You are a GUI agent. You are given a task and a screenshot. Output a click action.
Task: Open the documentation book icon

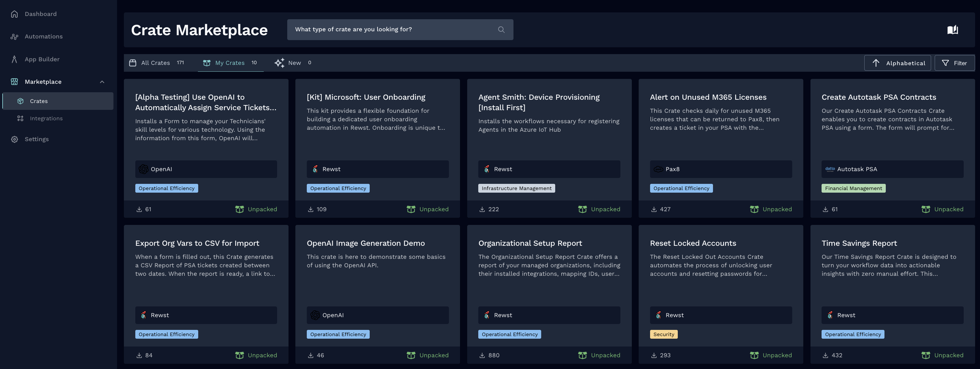[953, 29]
